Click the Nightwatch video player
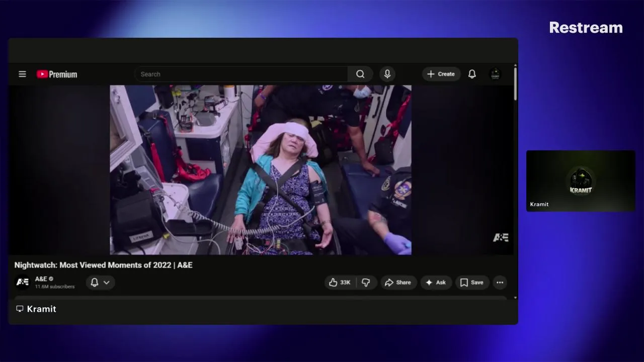644x362 pixels. (x=261, y=170)
